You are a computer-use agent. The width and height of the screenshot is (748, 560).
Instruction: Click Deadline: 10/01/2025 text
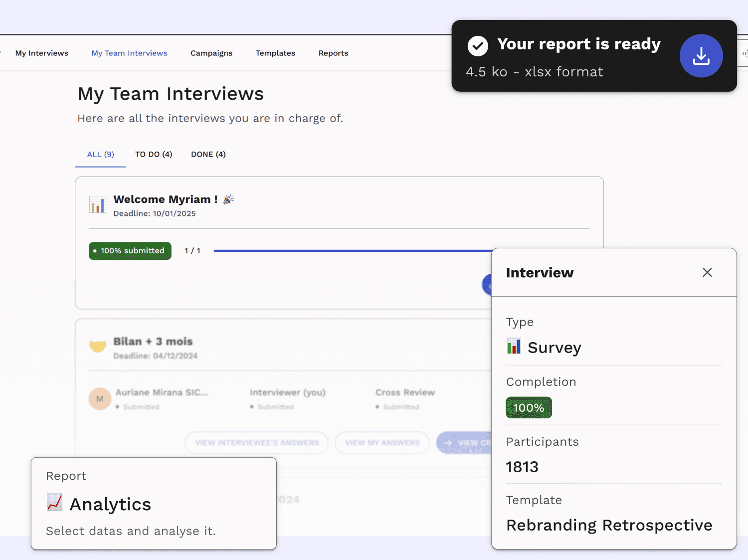pos(155,213)
